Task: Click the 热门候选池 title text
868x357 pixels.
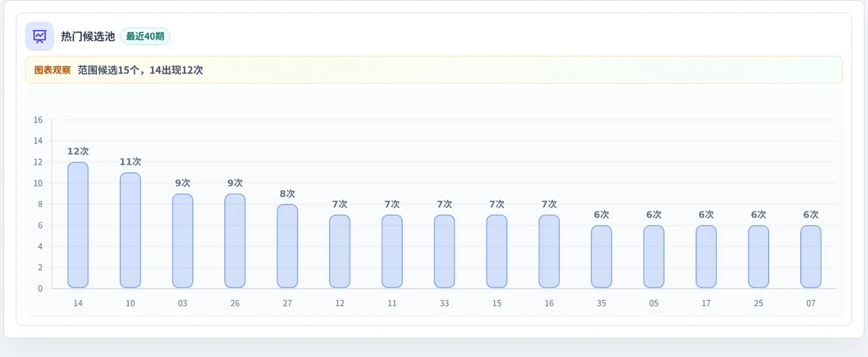Action: (88, 37)
